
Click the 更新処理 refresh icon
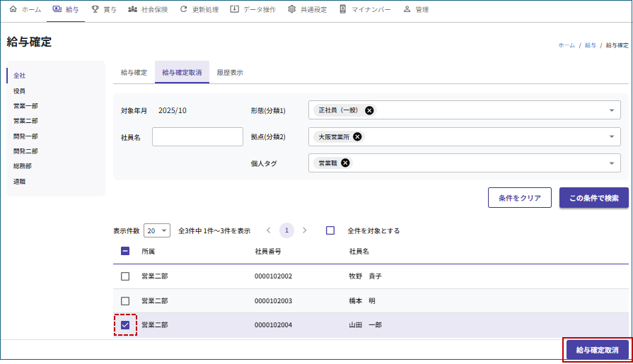click(184, 10)
